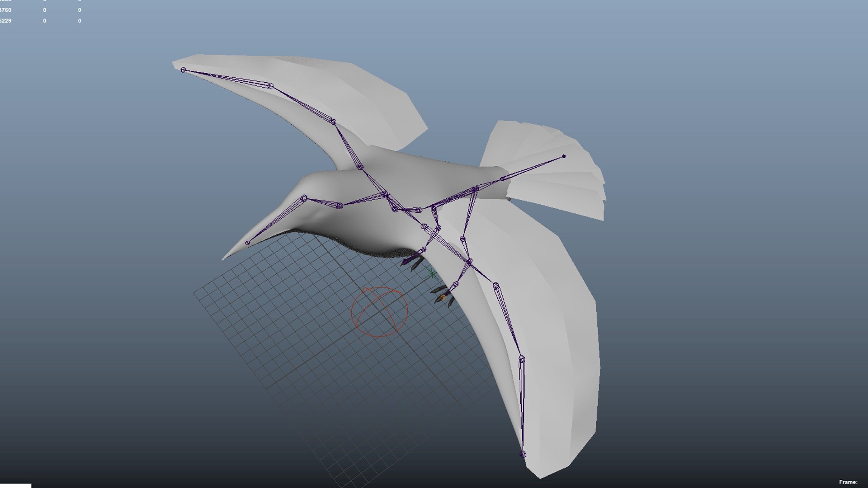Select the beak tip joint

click(x=247, y=243)
